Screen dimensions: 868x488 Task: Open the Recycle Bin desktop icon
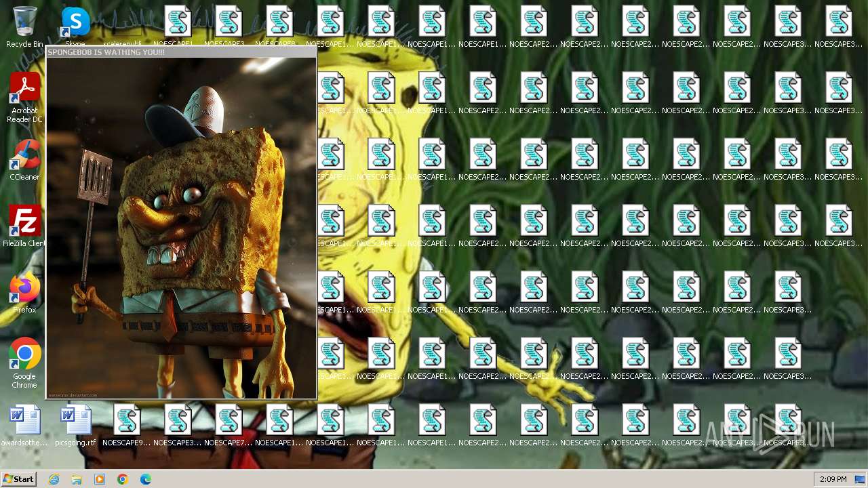click(24, 27)
